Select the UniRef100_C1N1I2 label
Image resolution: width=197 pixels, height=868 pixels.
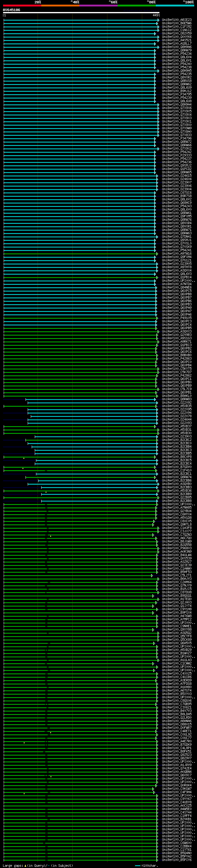pyautogui.click(x=177, y=30)
